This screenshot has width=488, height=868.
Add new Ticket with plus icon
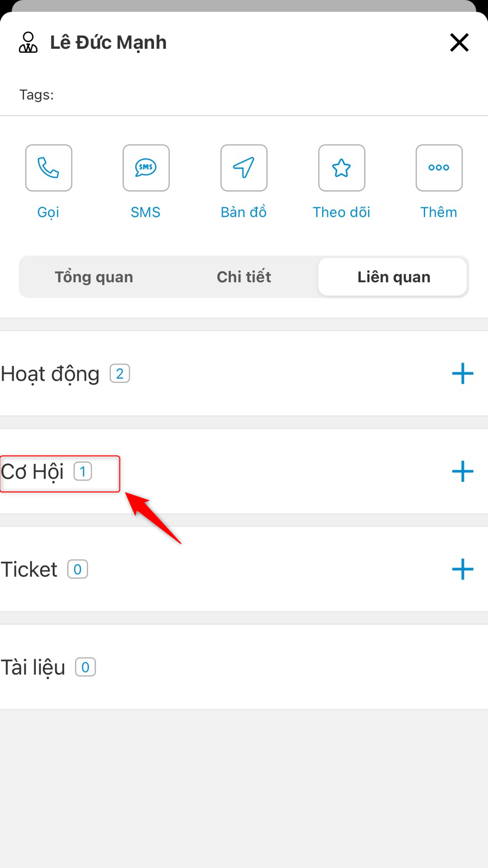(463, 569)
